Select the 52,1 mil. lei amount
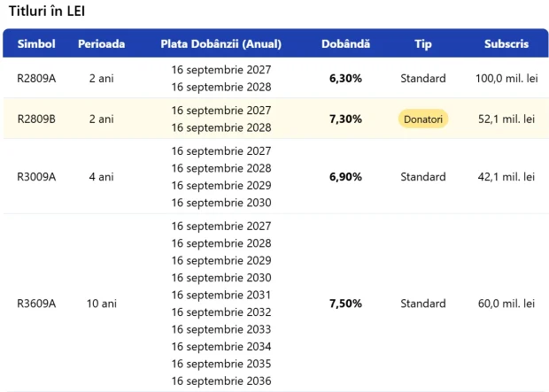 506,119
